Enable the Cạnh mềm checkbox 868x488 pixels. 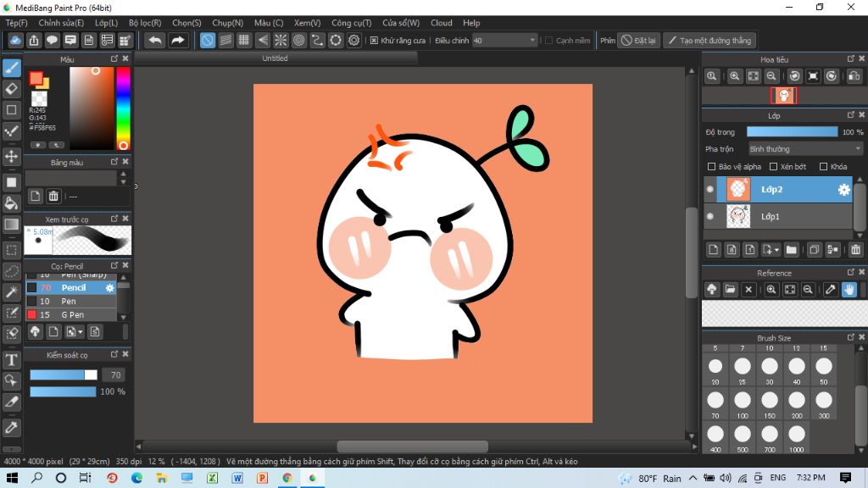coord(549,41)
